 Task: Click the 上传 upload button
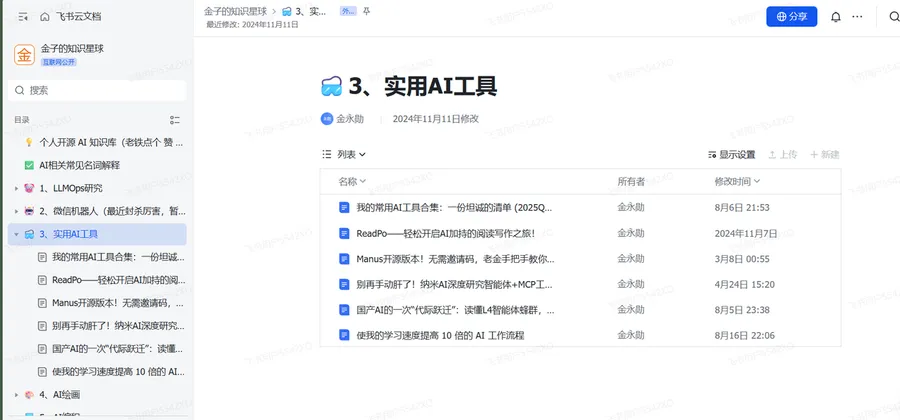click(x=782, y=154)
